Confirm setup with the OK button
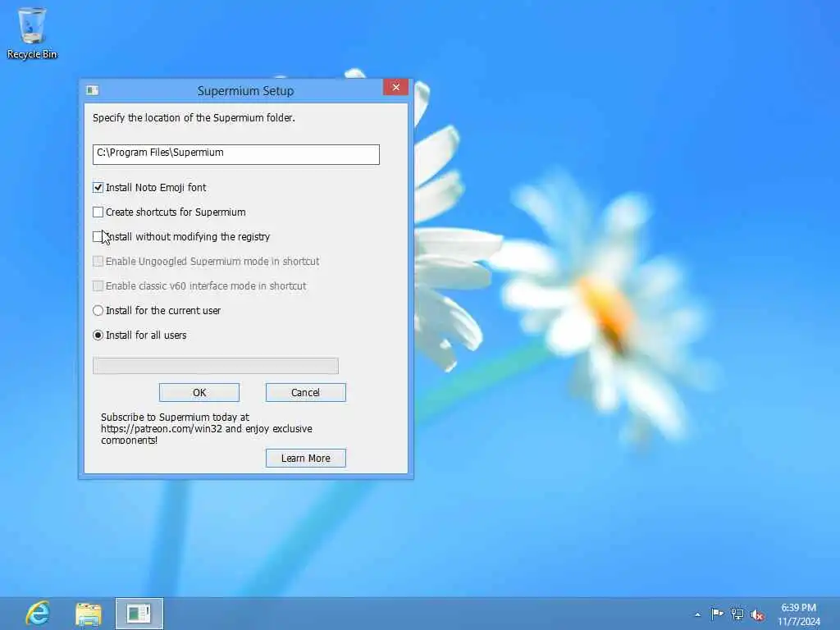This screenshot has width=840, height=630. pos(199,393)
